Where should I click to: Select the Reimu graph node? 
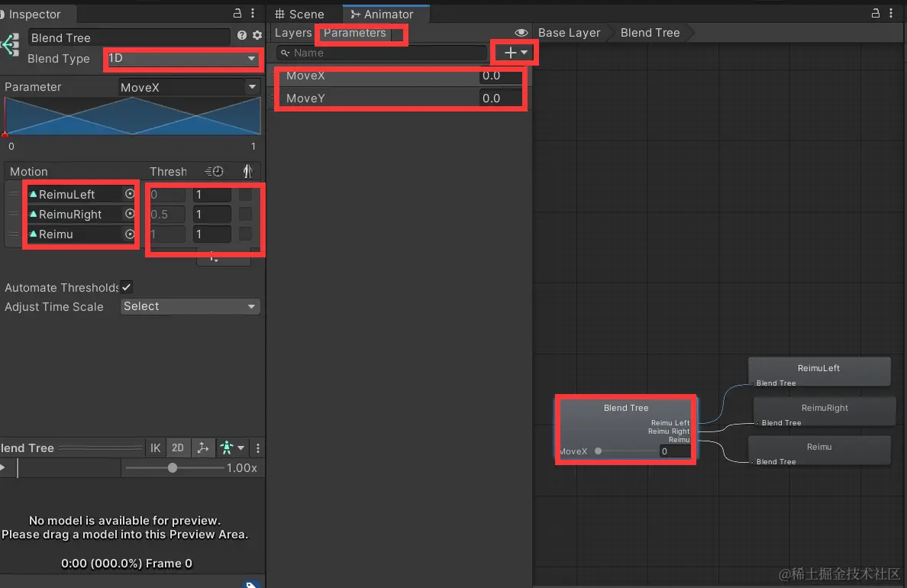coord(819,451)
